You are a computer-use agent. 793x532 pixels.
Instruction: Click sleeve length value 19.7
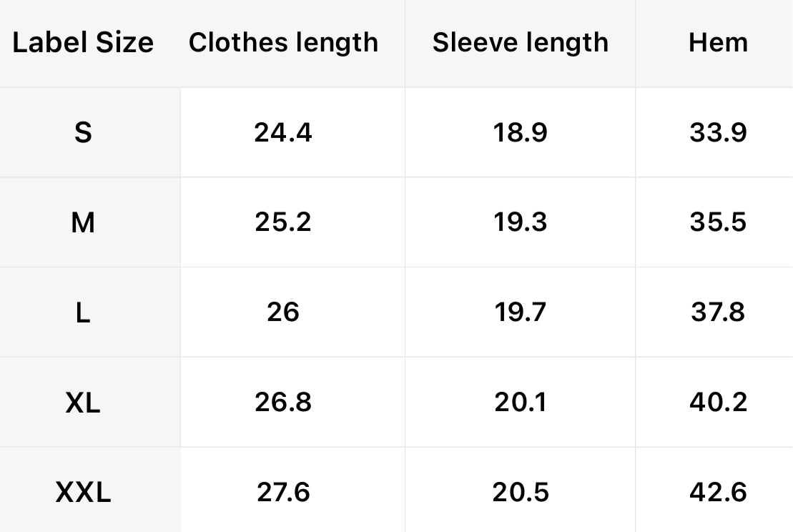tap(520, 312)
